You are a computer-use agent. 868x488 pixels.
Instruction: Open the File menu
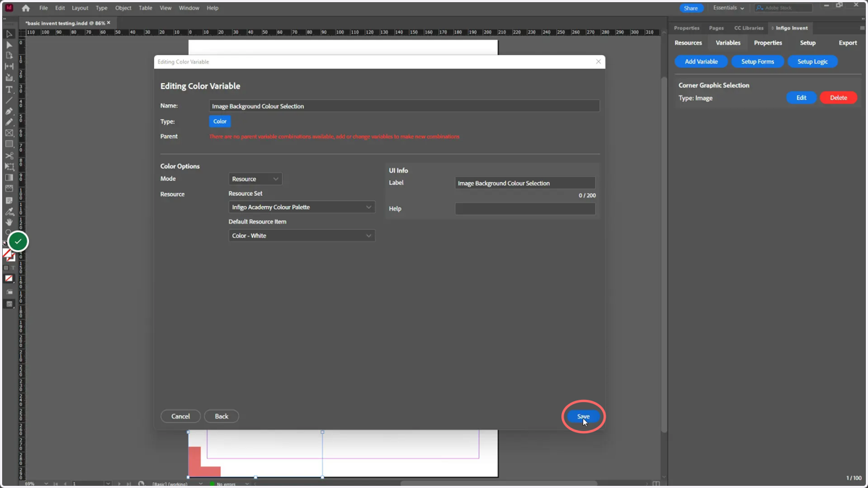43,8
